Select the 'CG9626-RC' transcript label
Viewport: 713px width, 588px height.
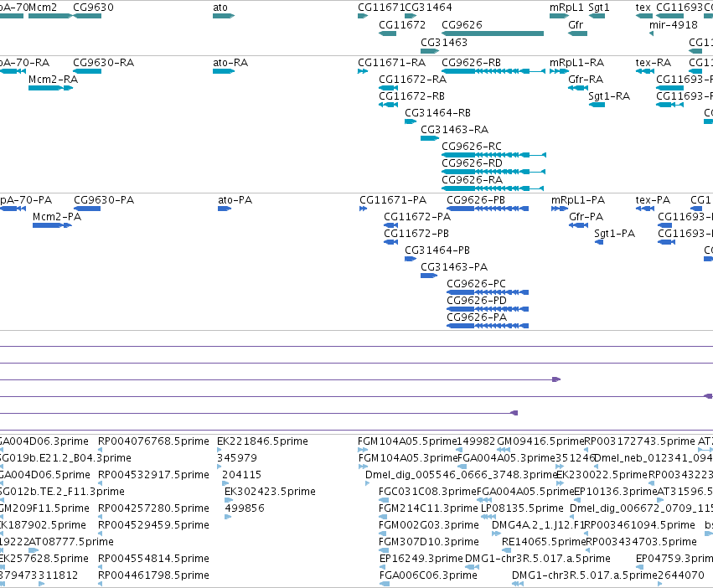(x=472, y=147)
